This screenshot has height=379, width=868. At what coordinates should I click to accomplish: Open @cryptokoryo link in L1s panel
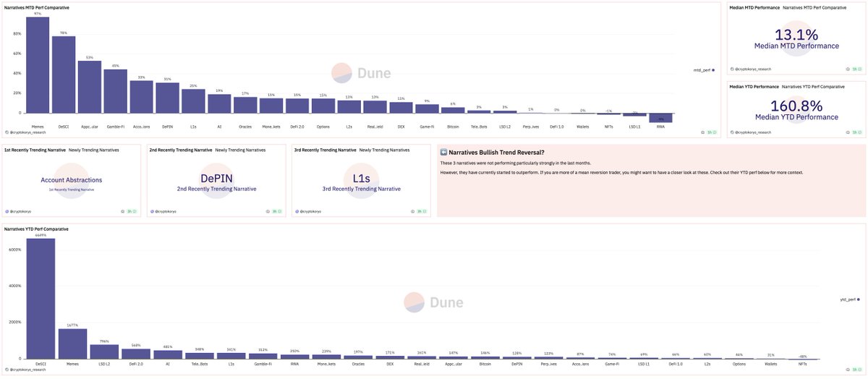click(309, 211)
